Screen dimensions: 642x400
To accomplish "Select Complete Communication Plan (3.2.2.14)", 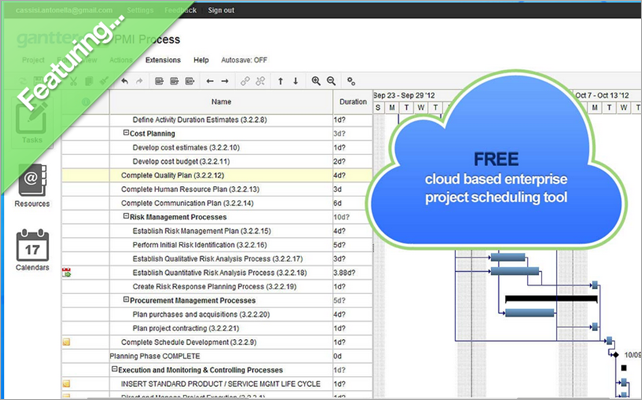I will pos(188,203).
